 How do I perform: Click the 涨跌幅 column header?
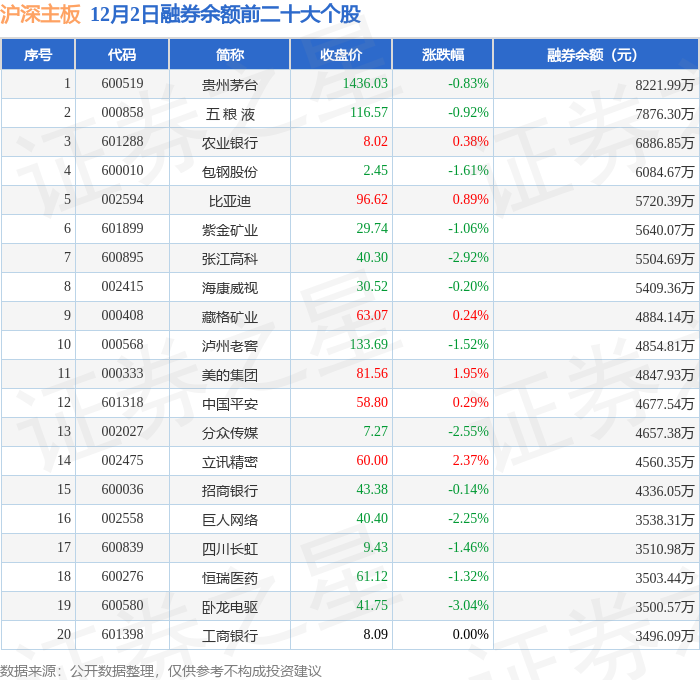(x=443, y=54)
